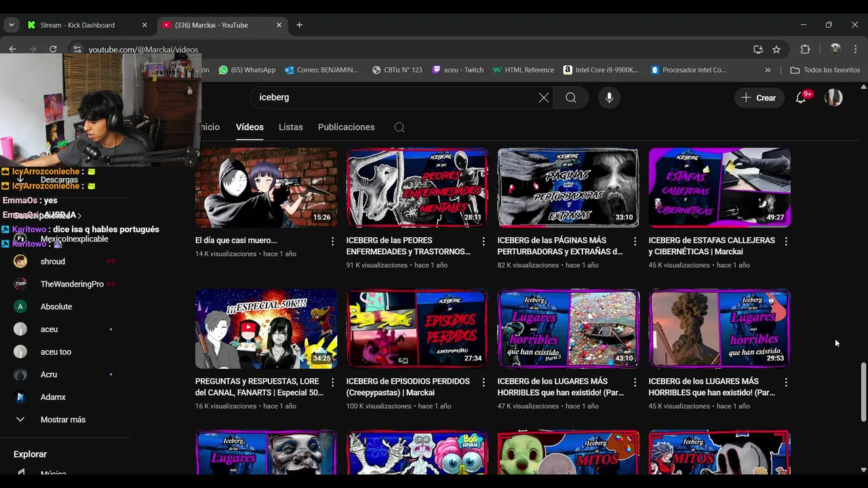Open options for ESTAFAS CALLEJERAS video
The width and height of the screenshot is (868, 488).
tap(786, 241)
